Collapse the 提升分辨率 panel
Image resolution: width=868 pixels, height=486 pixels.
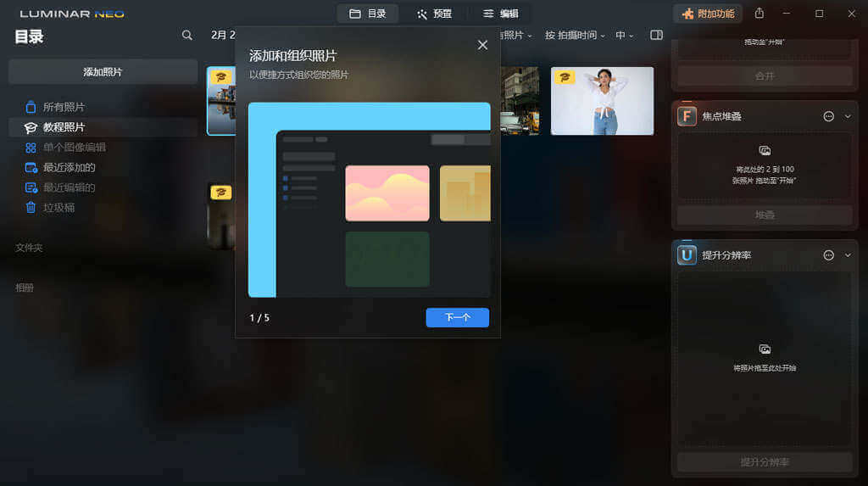click(848, 255)
